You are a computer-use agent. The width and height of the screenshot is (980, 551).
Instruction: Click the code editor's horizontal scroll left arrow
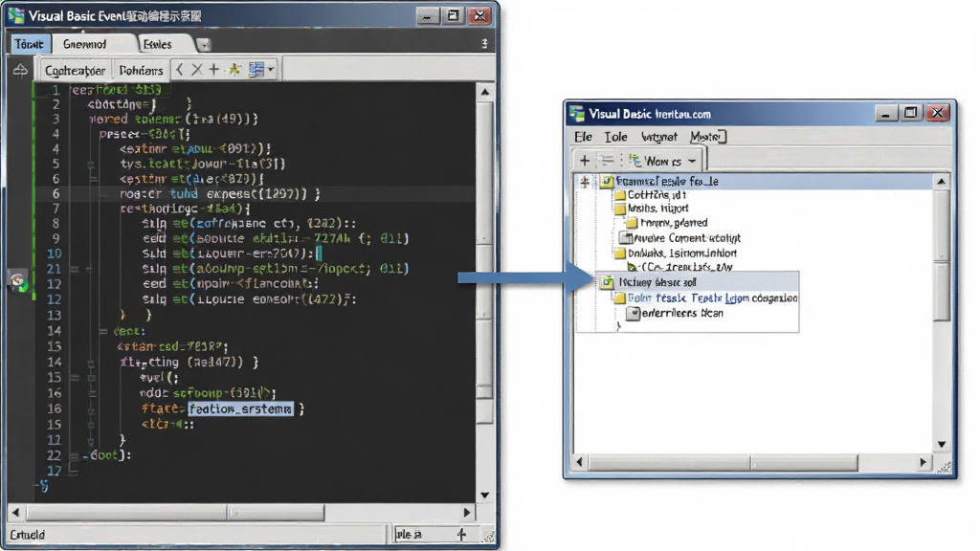(15, 513)
